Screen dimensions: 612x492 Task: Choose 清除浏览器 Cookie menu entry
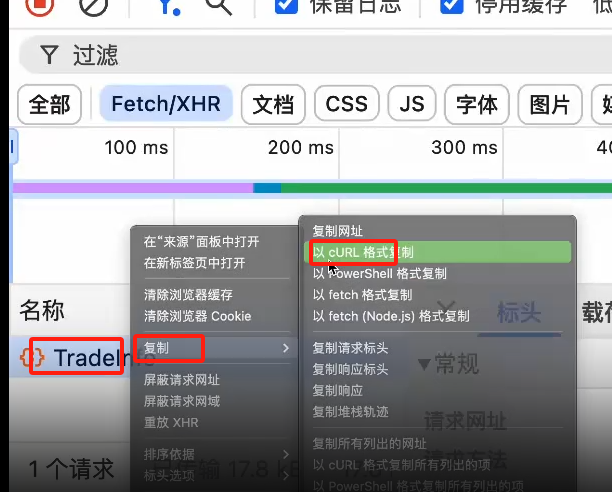point(197,316)
